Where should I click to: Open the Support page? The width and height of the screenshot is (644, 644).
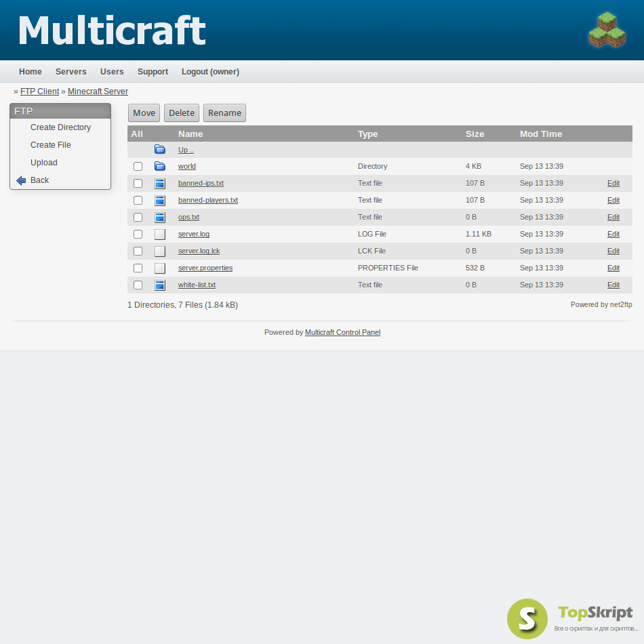(x=153, y=71)
